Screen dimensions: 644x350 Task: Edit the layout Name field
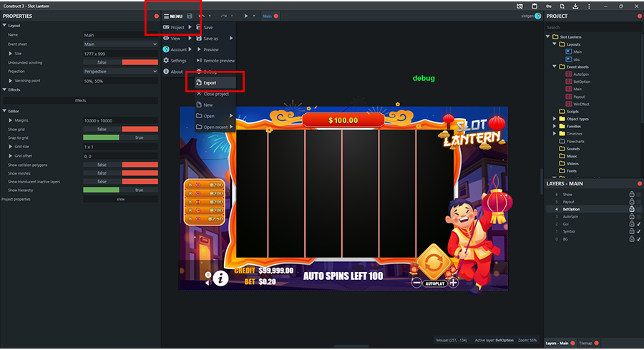coord(120,35)
